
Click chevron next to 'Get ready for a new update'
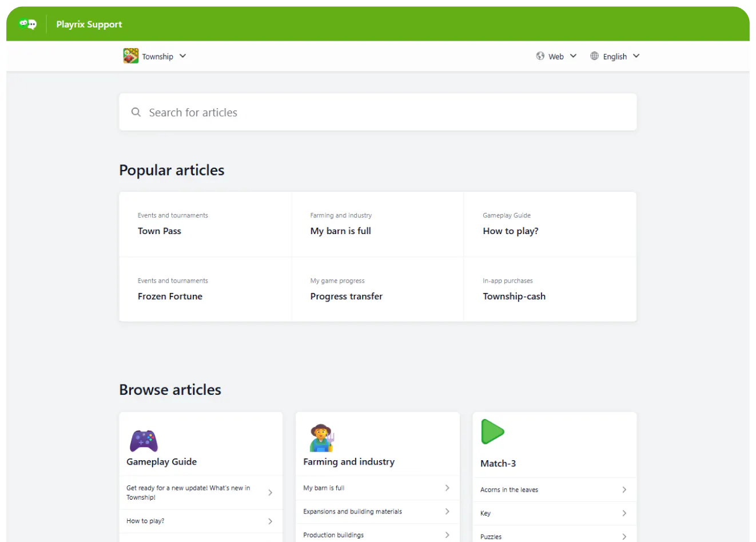(270, 493)
